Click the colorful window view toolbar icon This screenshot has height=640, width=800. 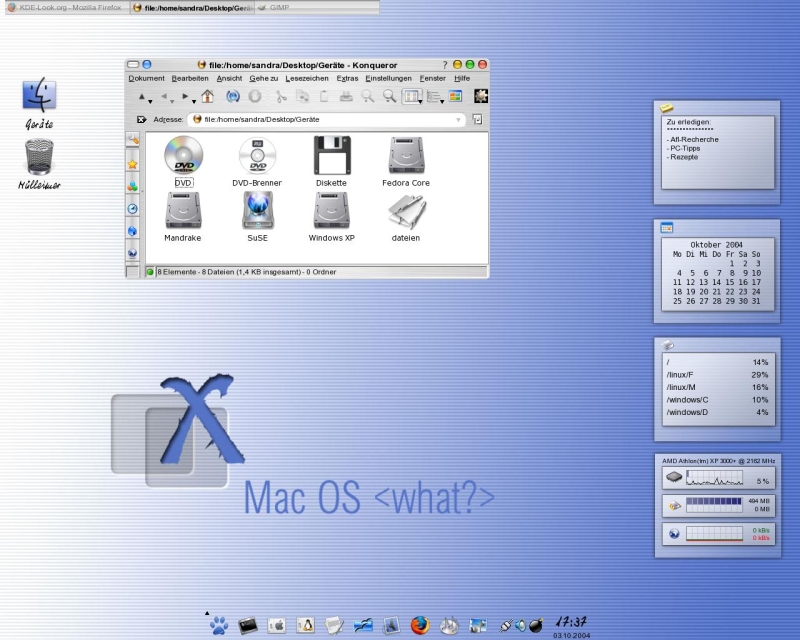[455, 96]
